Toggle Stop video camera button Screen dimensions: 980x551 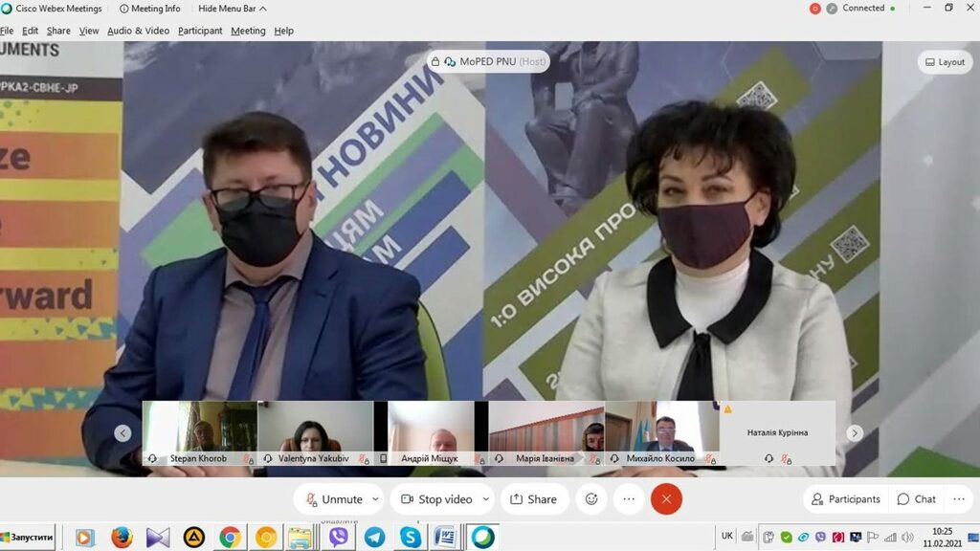pos(435,499)
